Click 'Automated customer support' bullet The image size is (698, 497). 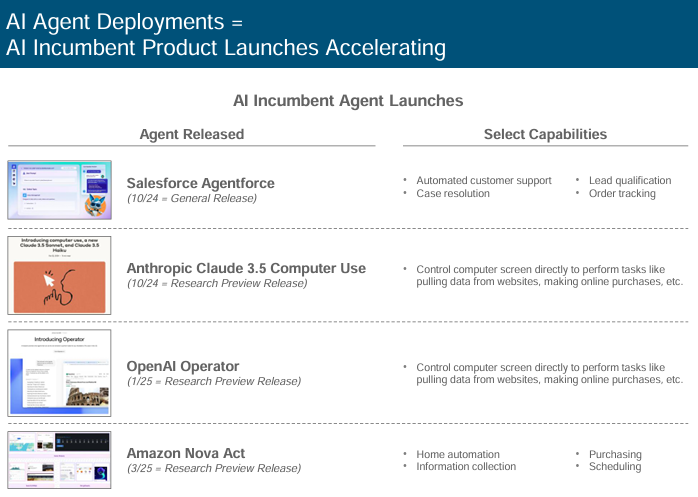click(484, 180)
